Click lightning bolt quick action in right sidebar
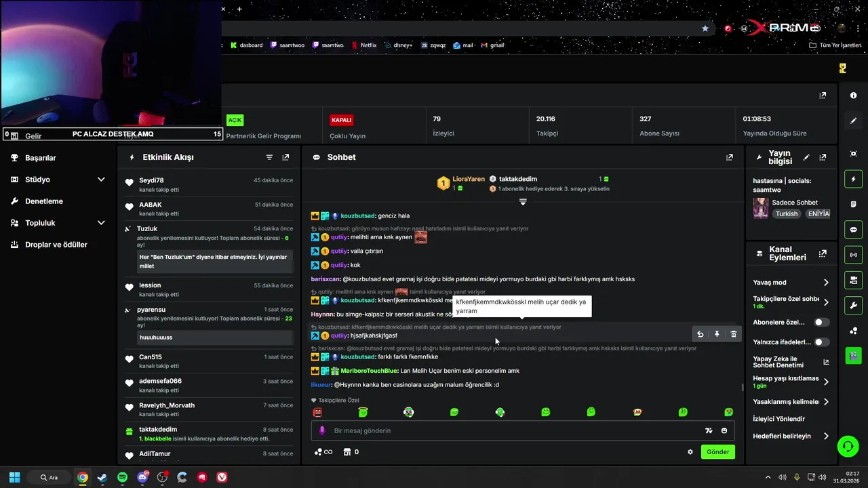Screen dimensions: 868x488 tap(853, 179)
